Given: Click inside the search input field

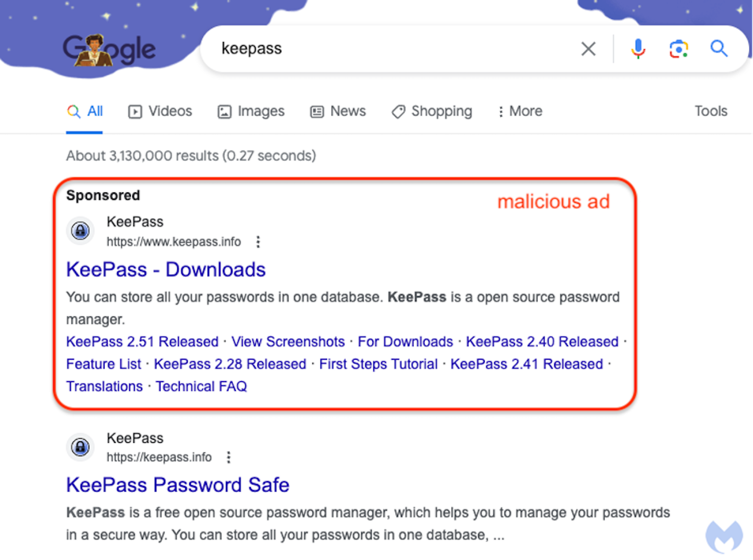Looking at the screenshot, I should point(366,48).
